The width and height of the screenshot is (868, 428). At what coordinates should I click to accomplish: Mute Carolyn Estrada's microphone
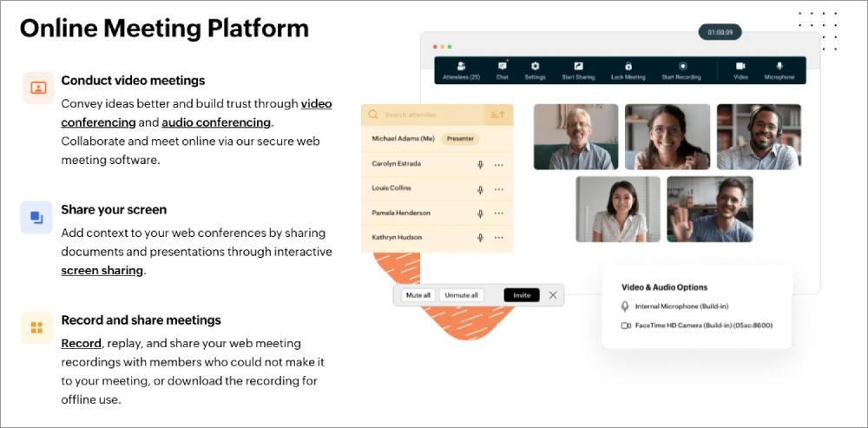click(x=481, y=165)
